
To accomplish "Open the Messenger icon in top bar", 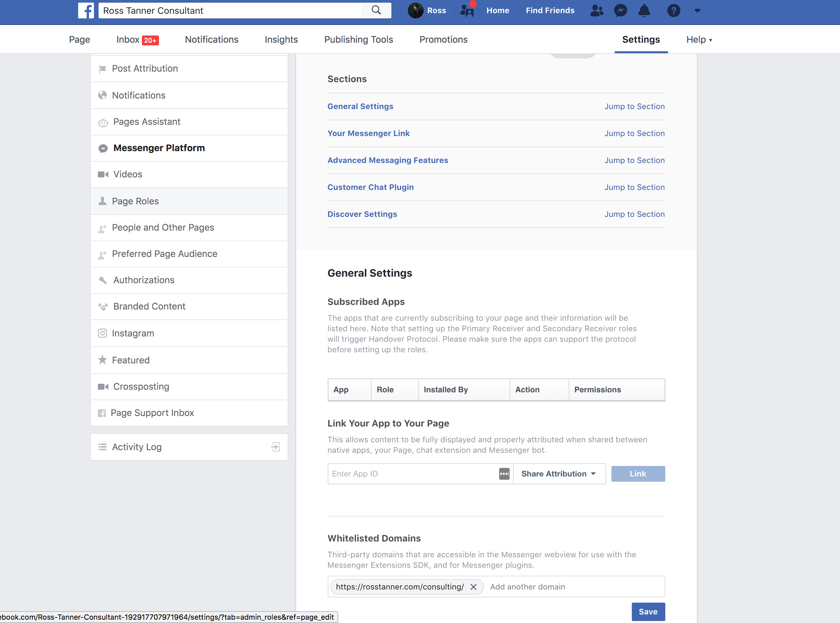I will click(620, 10).
